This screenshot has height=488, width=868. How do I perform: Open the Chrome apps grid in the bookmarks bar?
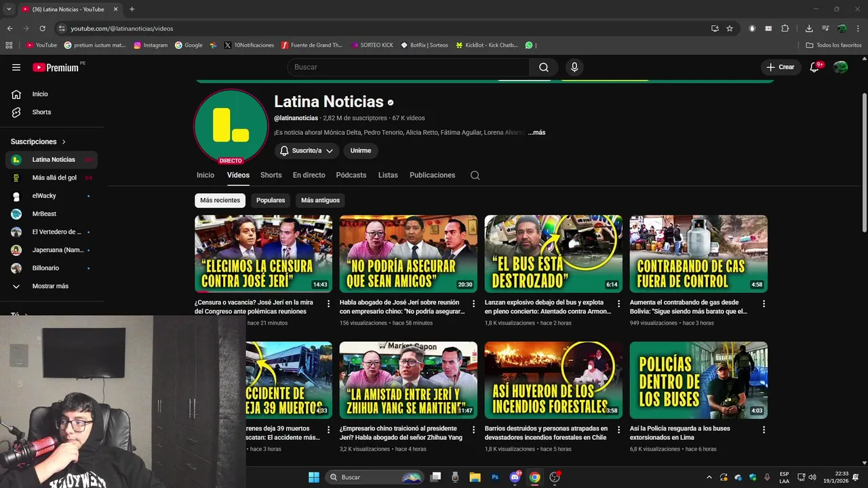pyautogui.click(x=9, y=45)
